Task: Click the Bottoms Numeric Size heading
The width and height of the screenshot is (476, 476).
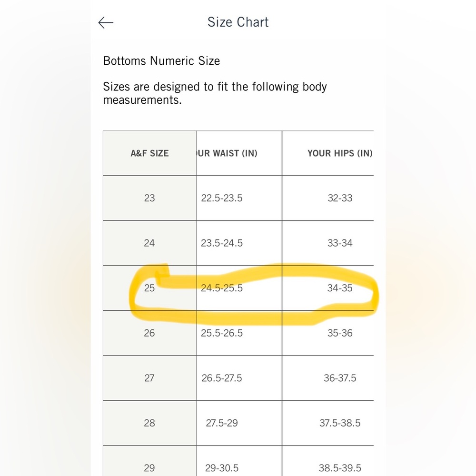Action: pyautogui.click(x=161, y=61)
